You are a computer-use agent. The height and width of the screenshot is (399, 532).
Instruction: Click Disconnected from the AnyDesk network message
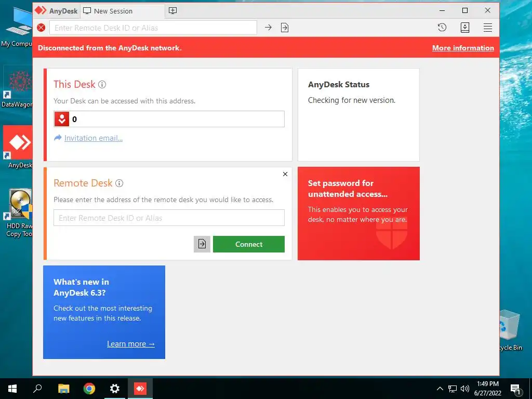coord(110,48)
